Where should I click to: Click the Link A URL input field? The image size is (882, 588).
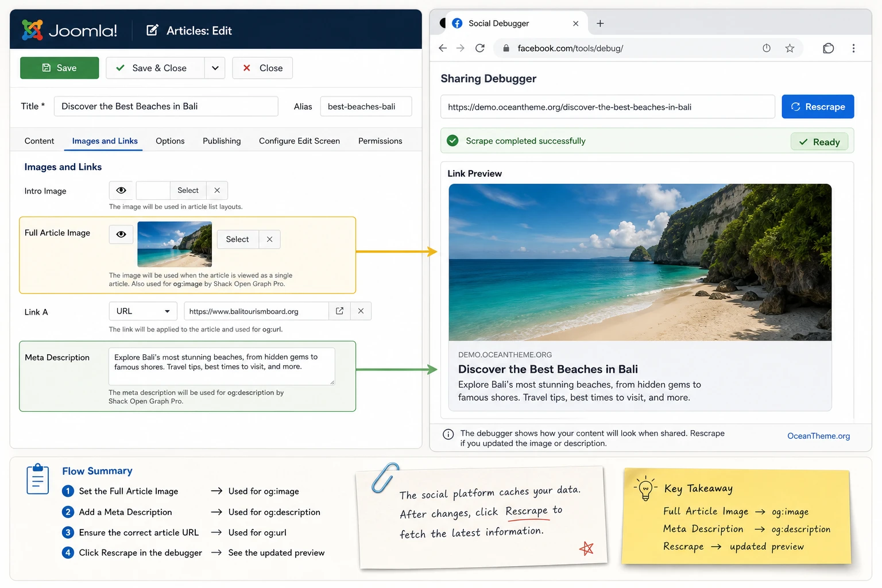[256, 311]
